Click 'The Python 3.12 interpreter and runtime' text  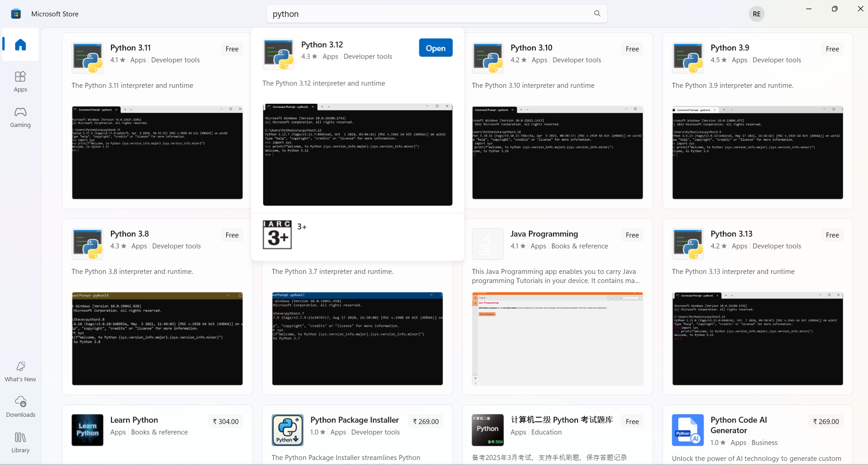coord(324,83)
